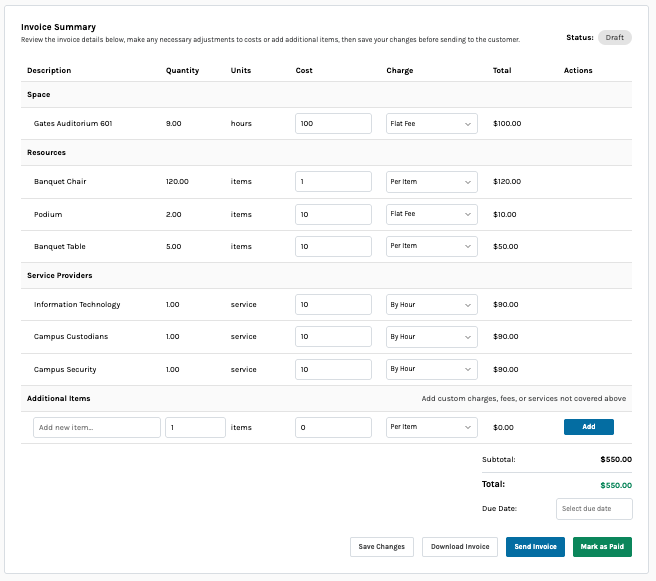The width and height of the screenshot is (656, 581).
Task: Click Download Invoice button
Action: (x=460, y=547)
